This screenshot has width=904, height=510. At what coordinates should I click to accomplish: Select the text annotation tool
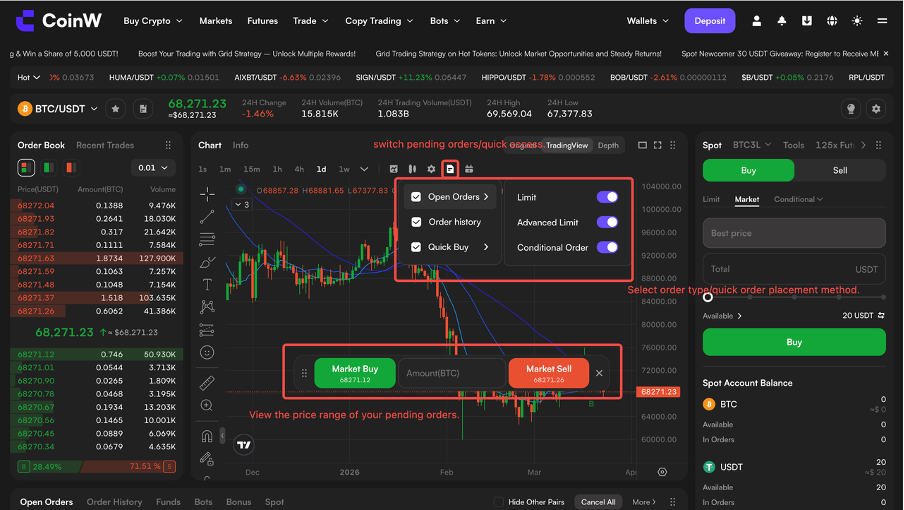(x=207, y=284)
